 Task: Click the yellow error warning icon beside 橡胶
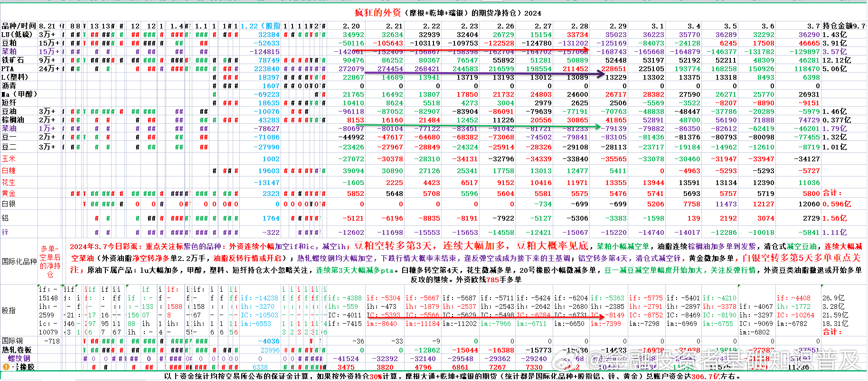pos(6,367)
